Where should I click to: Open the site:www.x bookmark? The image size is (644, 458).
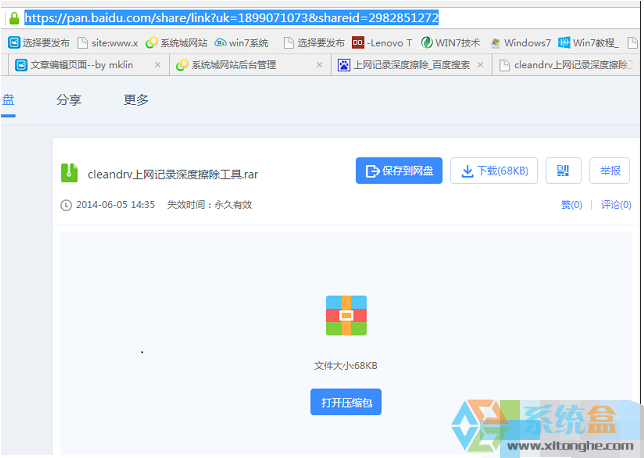108,43
